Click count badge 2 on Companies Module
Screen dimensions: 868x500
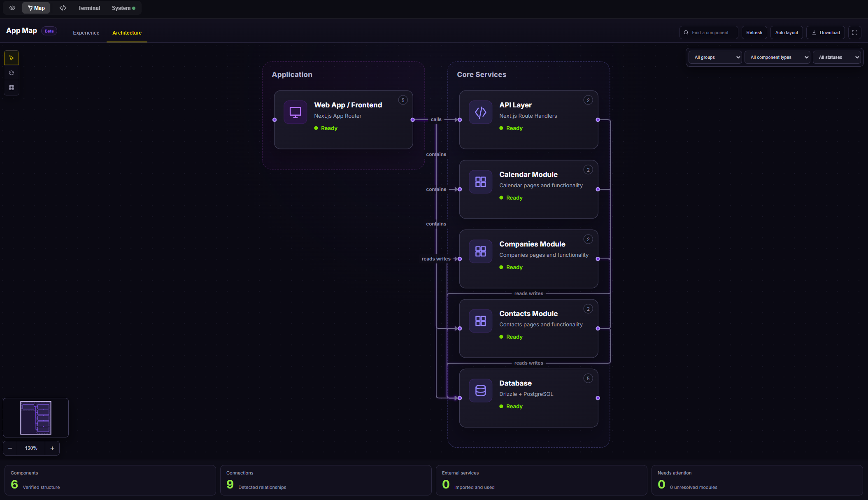click(588, 239)
